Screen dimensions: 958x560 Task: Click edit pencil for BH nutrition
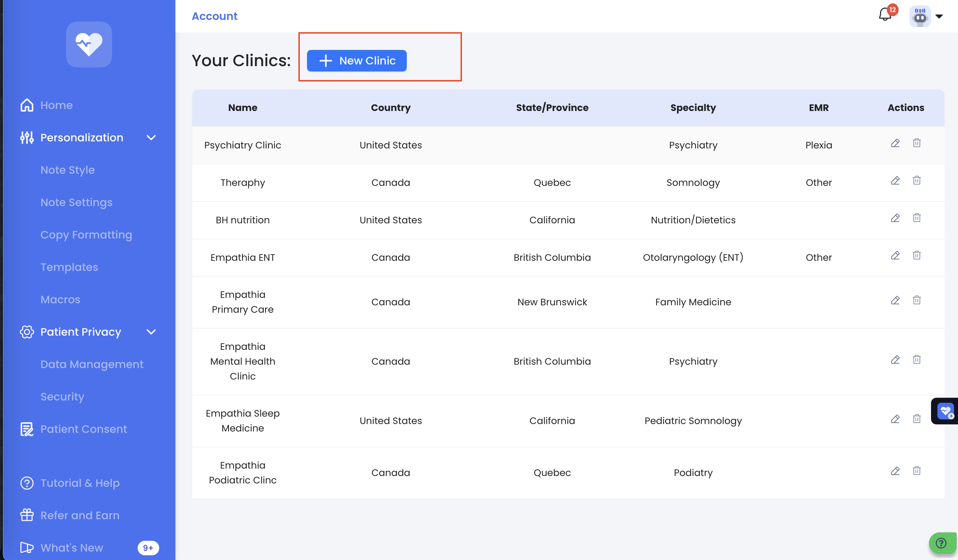895,218
